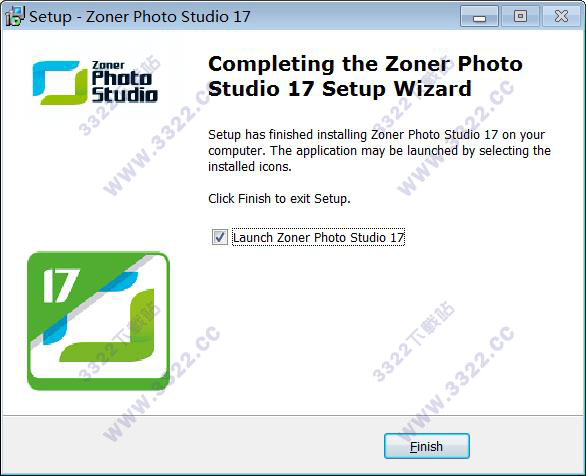Click the Setup - Zoner Photo Studio 17 title text
586x476 pixels.
pyautogui.click(x=140, y=16)
